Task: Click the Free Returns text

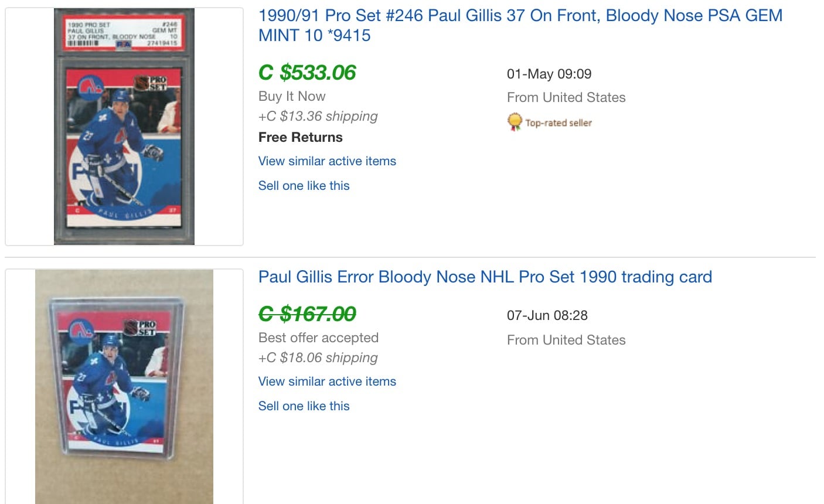Action: click(301, 137)
